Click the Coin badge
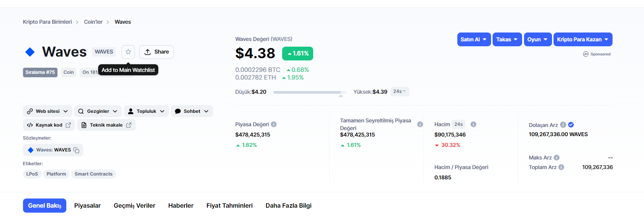This screenshot has width=644, height=218. point(69,72)
